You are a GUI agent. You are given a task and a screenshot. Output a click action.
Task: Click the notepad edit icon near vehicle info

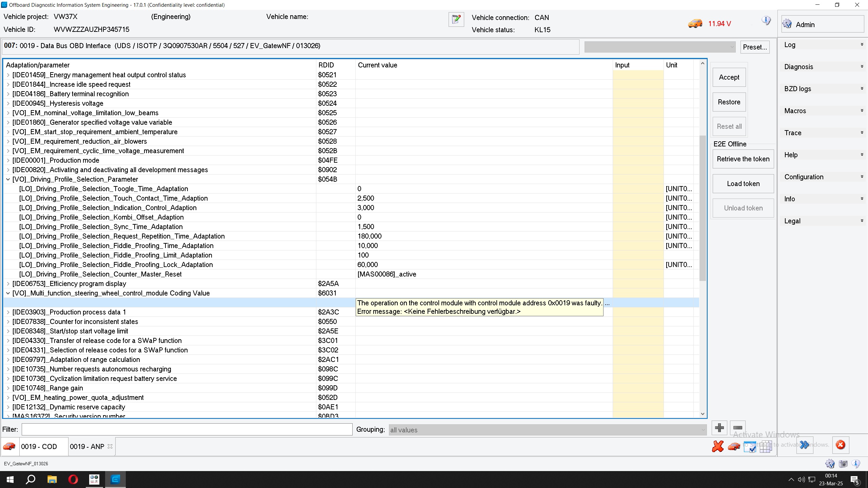456,19
